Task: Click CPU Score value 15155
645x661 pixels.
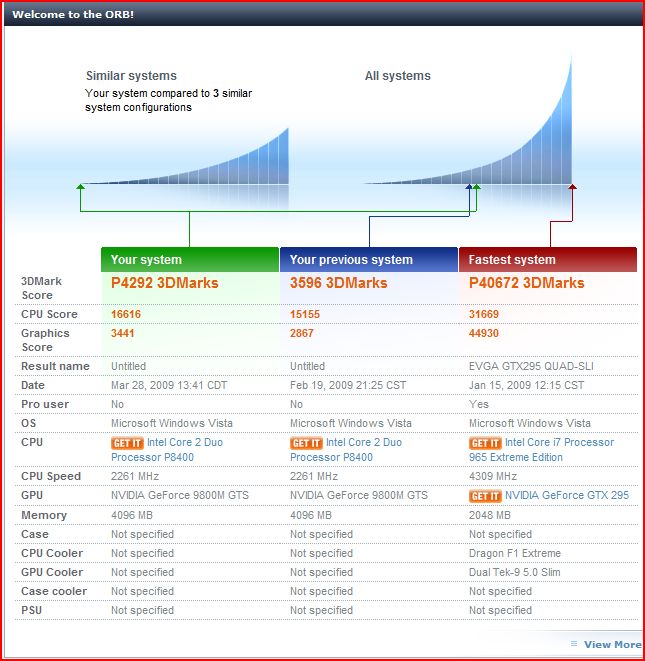Action: click(x=305, y=314)
